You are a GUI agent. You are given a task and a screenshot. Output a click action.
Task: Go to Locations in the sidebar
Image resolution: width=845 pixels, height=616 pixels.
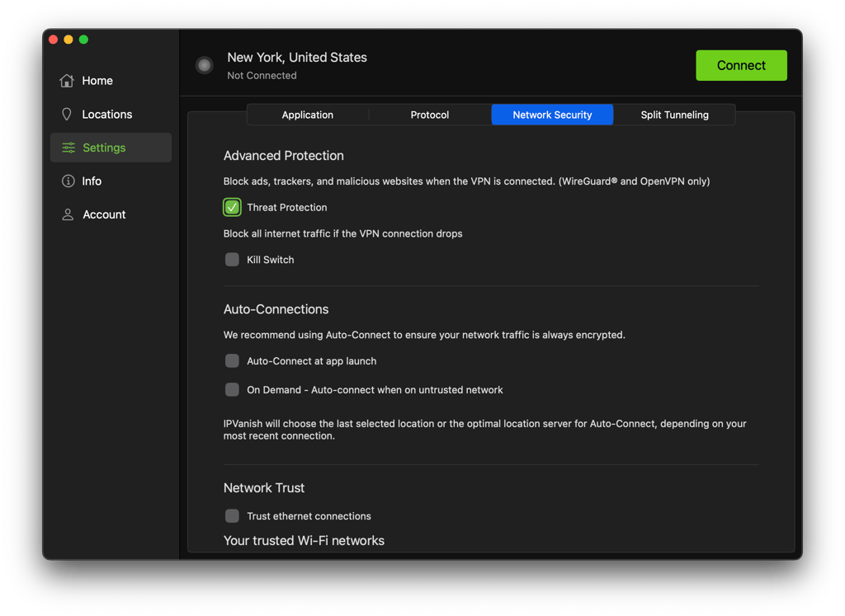click(x=107, y=114)
